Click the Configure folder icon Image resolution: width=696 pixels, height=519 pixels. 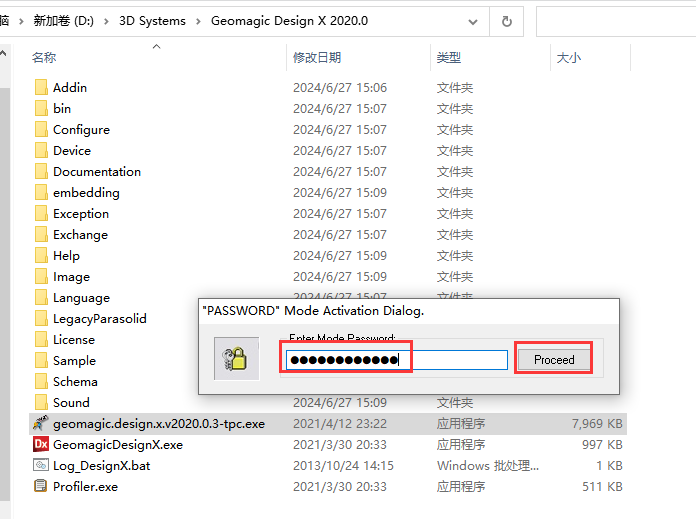pyautogui.click(x=41, y=130)
